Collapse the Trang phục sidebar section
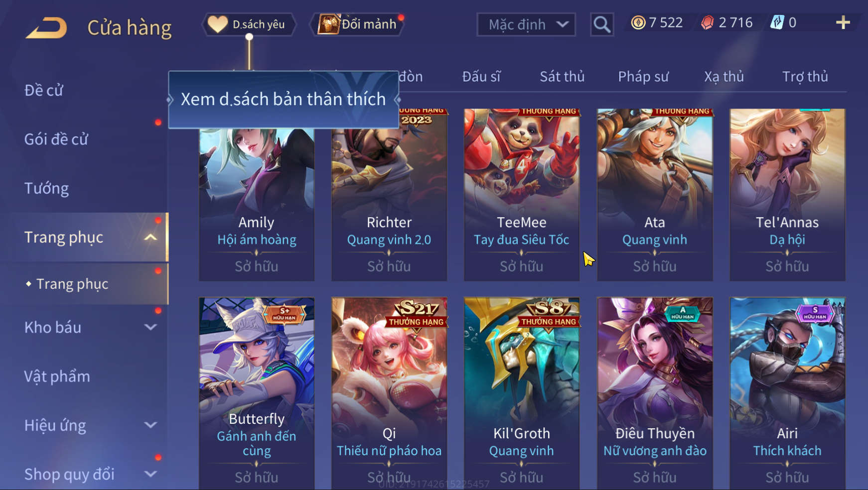The image size is (868, 490). (150, 238)
